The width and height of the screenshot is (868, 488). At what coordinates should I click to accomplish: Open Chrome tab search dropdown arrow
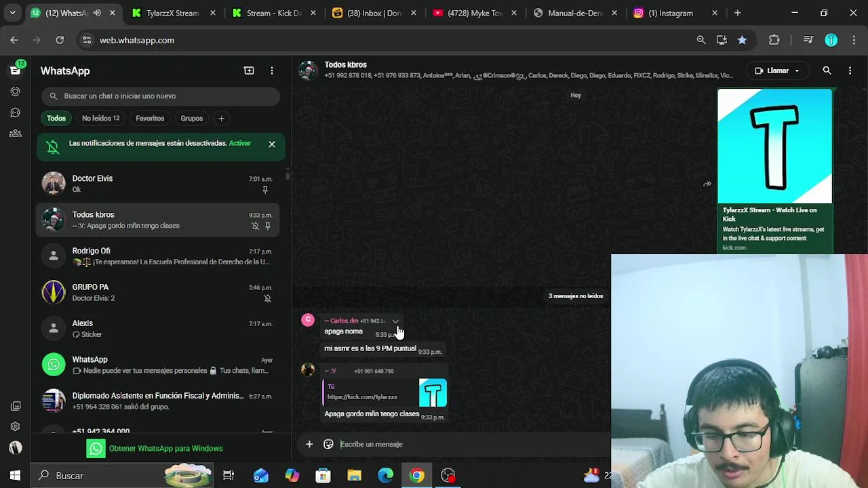point(12,13)
